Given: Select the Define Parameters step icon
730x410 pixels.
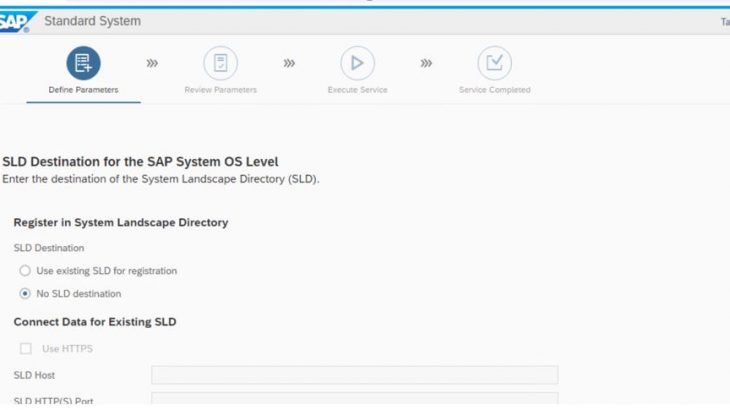Looking at the screenshot, I should 83,64.
